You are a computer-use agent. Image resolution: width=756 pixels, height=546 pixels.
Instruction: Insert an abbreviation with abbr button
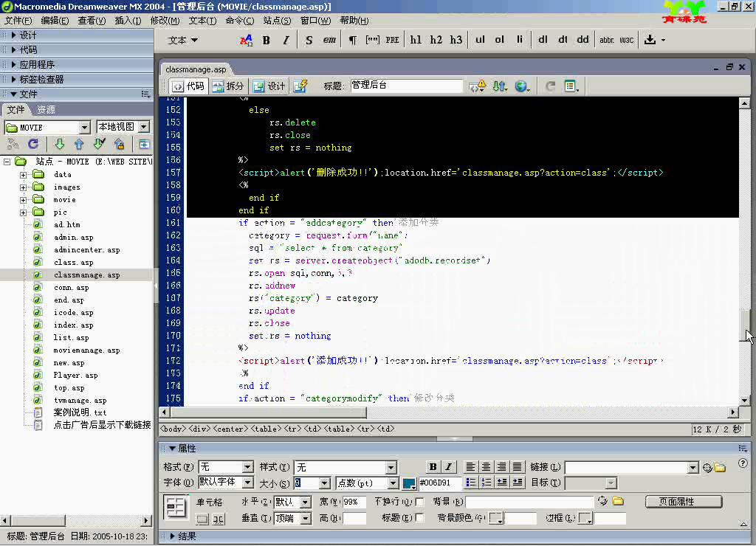pyautogui.click(x=607, y=40)
